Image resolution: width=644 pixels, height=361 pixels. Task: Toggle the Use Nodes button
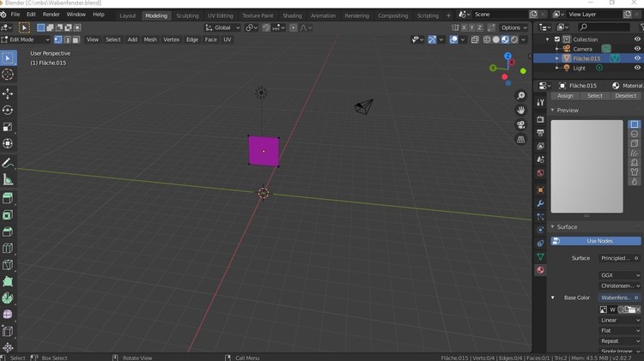click(x=596, y=241)
